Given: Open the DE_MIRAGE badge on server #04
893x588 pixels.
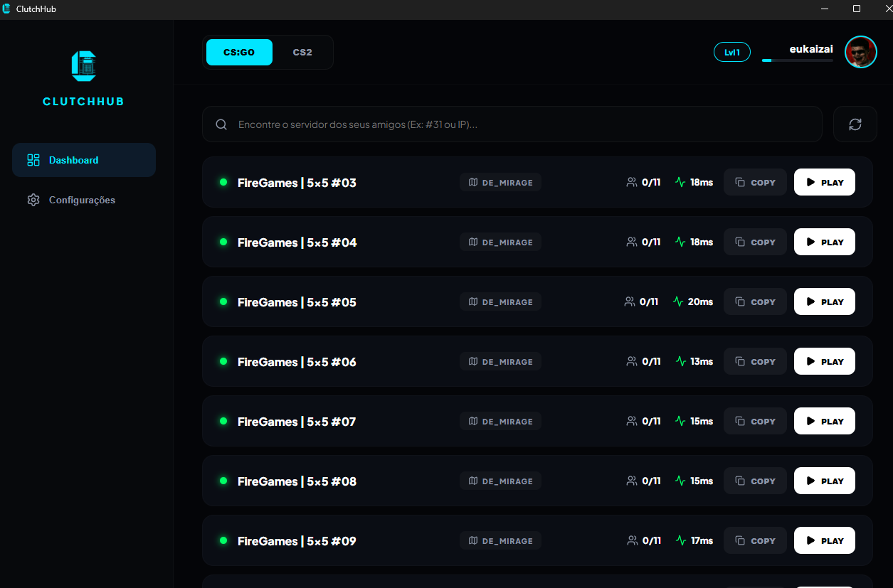Looking at the screenshot, I should (x=500, y=242).
